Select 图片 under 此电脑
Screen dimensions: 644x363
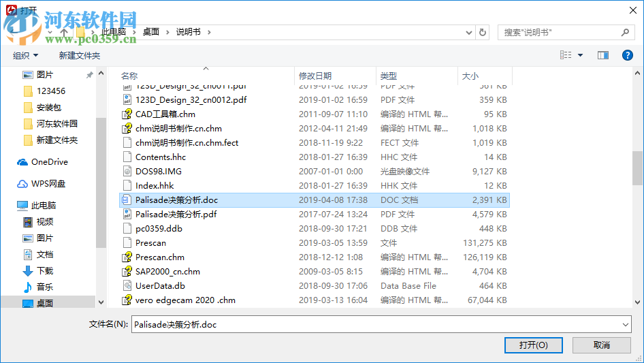[x=45, y=238]
